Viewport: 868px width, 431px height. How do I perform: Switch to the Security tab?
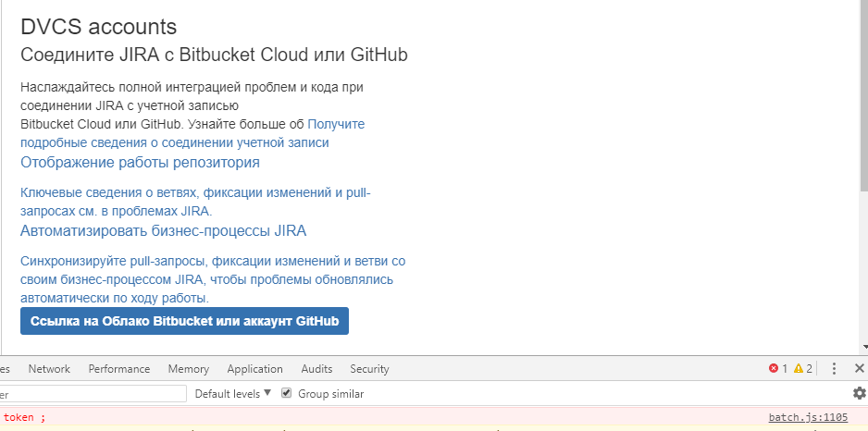(x=369, y=368)
